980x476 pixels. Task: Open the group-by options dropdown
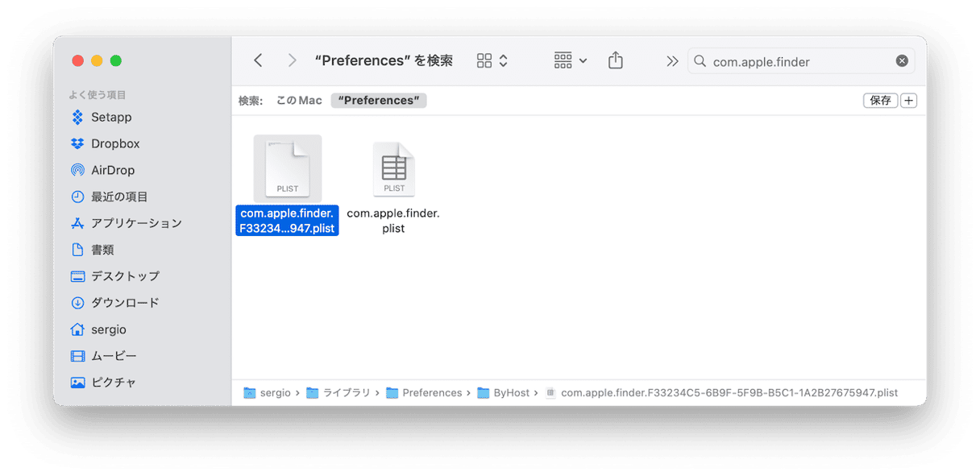(x=571, y=60)
